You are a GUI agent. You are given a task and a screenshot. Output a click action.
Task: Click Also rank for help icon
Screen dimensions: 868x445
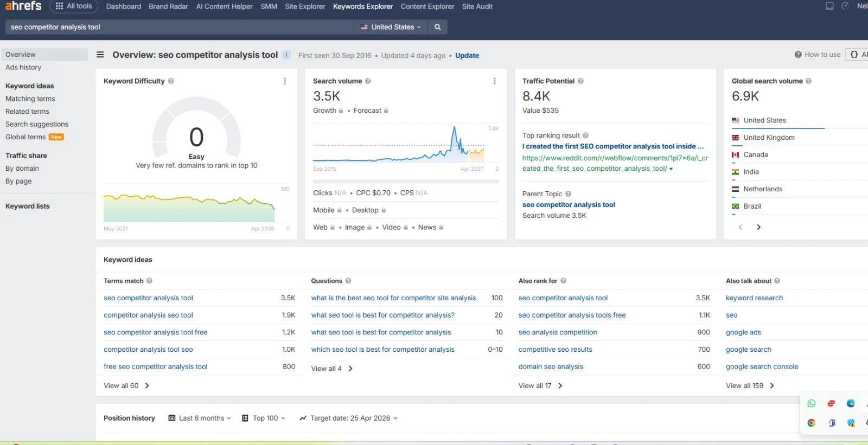[x=563, y=281]
